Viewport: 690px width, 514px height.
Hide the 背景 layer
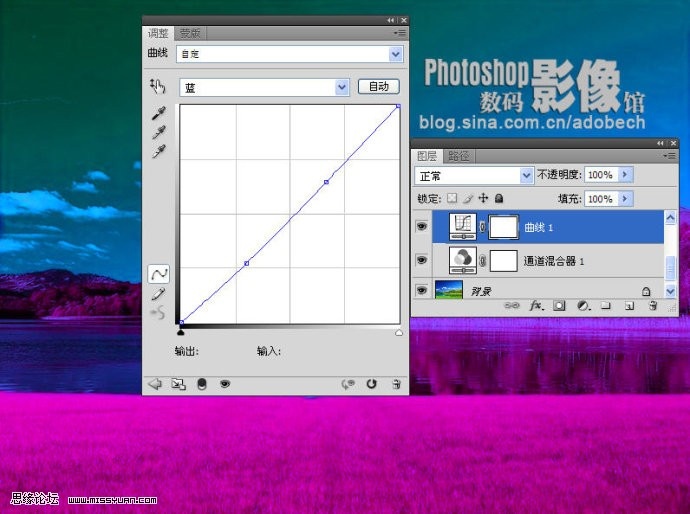[422, 290]
